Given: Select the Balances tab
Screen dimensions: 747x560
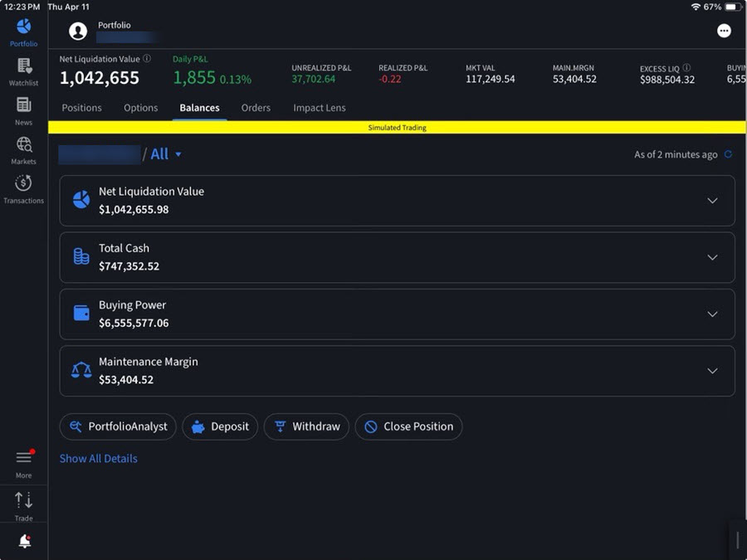Looking at the screenshot, I should coord(199,108).
